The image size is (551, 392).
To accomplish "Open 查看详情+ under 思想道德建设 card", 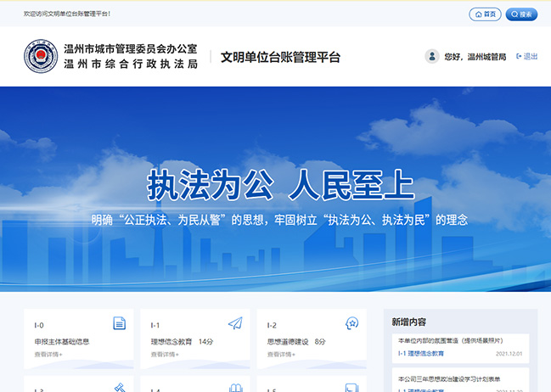I will [281, 355].
